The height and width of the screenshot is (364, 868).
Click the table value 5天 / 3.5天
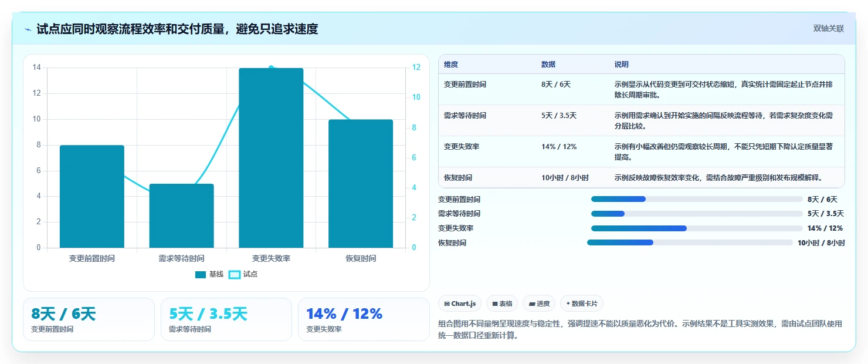[559, 116]
